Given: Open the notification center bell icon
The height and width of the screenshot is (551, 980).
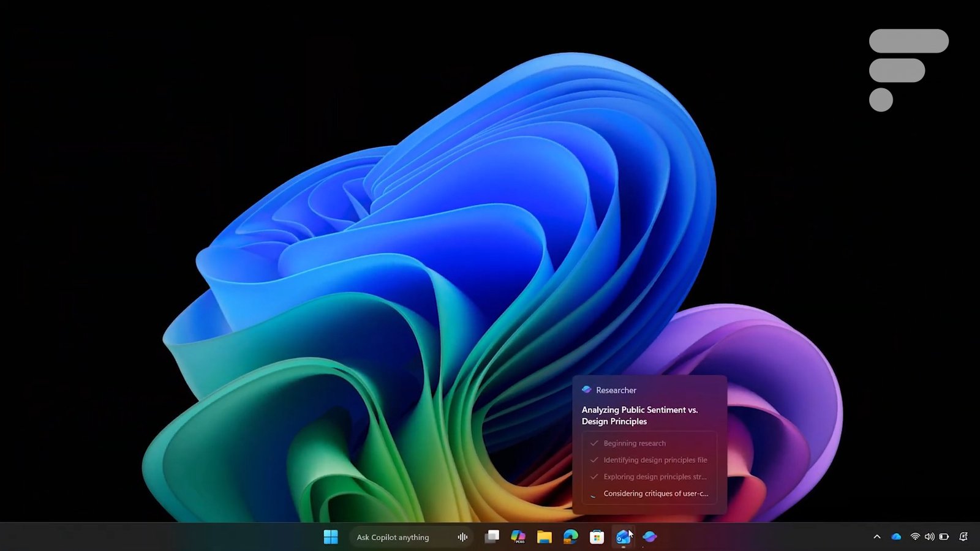Looking at the screenshot, I should 963,537.
